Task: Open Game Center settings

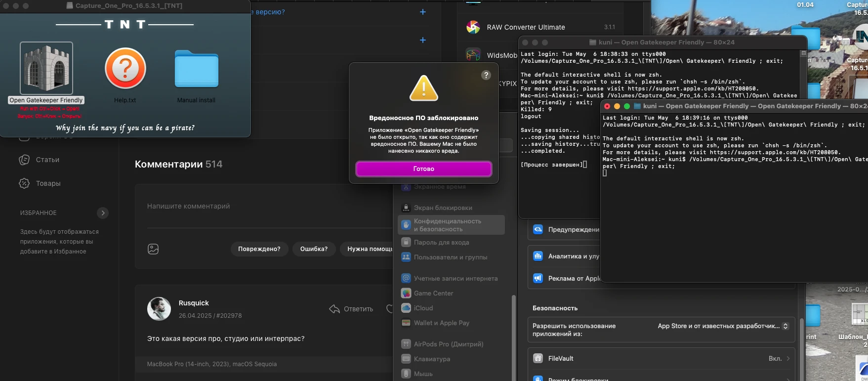Action: click(x=451, y=294)
